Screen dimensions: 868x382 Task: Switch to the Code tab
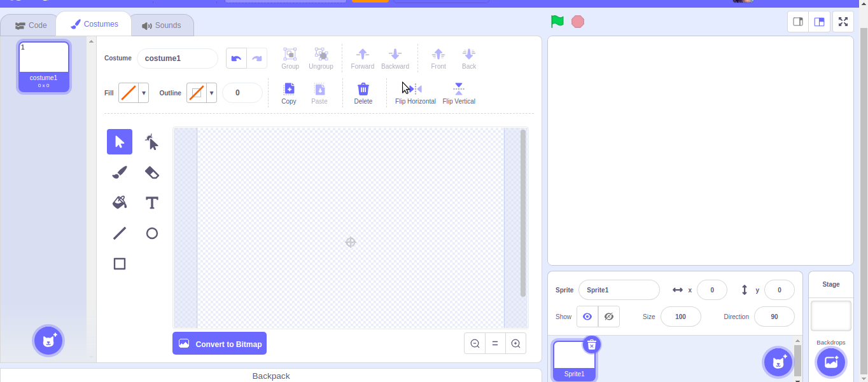point(29,25)
